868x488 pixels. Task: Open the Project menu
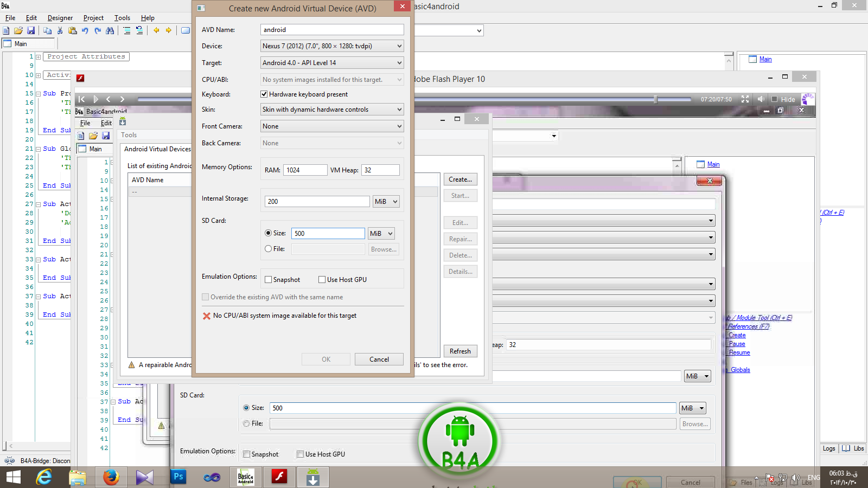tap(93, 18)
